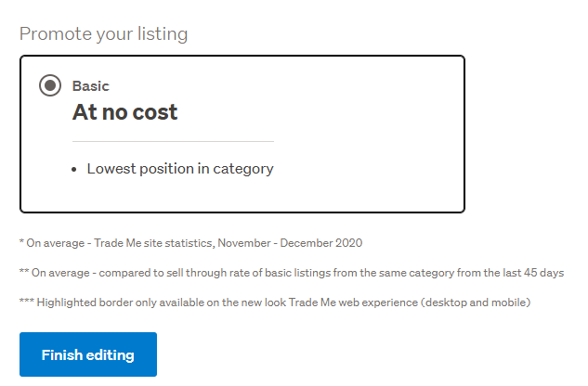Click 'Lowest position in category' bullet text

(x=180, y=169)
